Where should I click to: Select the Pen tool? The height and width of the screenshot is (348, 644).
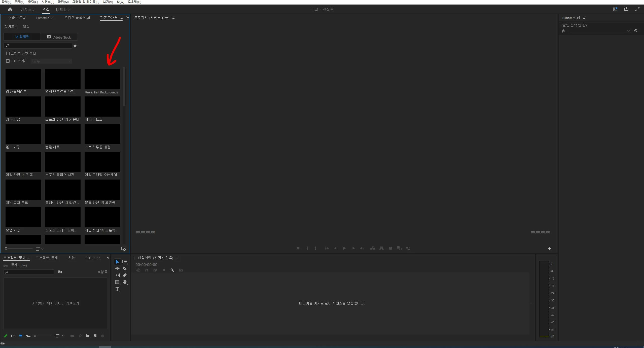tap(124, 275)
